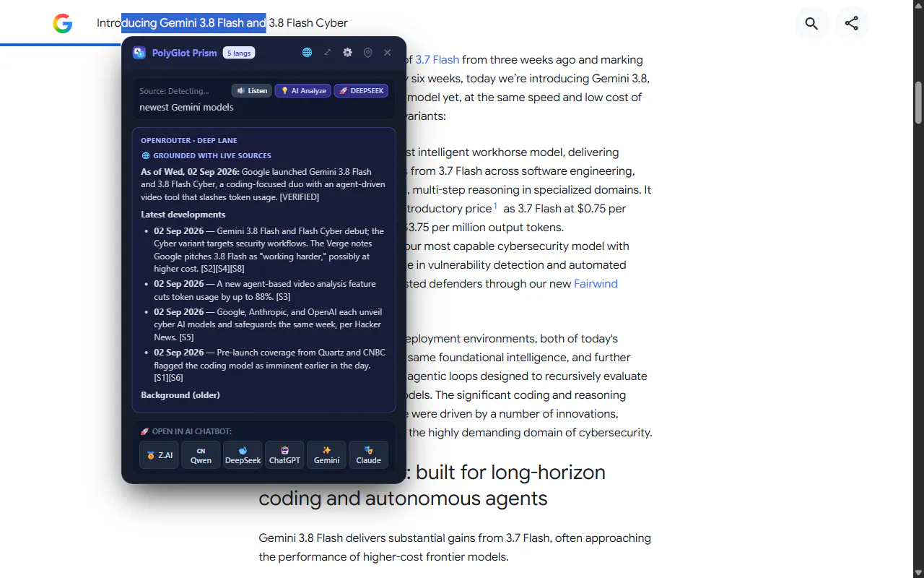924x578 pixels.
Task: Click the paragraph starting "Gemini 3.8 Flash delivers"
Action: 455,548
